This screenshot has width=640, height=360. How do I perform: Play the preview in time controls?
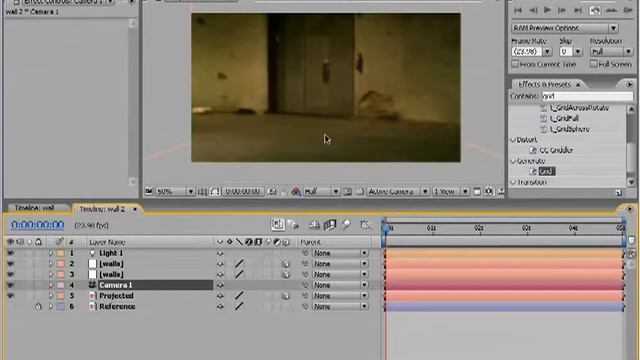[547, 11]
